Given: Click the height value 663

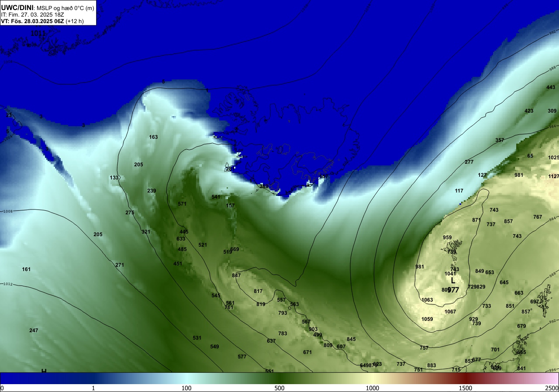Looking at the screenshot, I should pos(519,293).
